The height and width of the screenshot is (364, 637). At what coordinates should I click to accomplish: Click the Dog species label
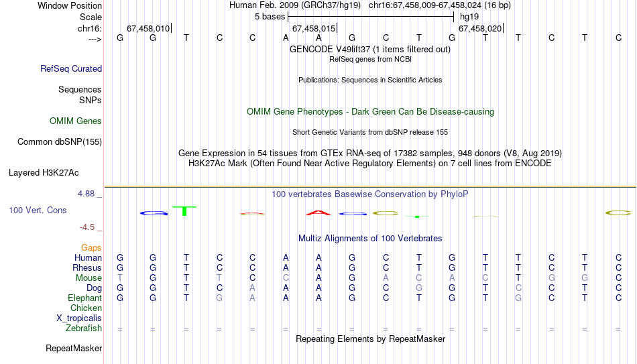94,288
